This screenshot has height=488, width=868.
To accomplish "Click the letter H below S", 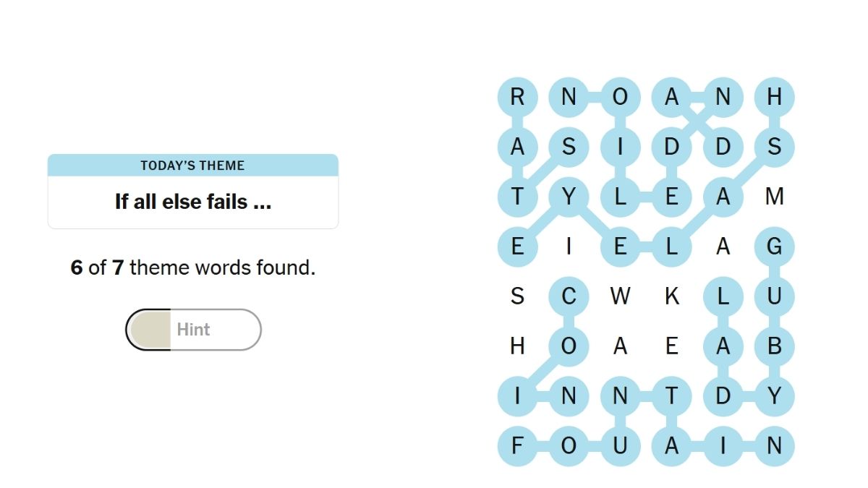I will pyautogui.click(x=516, y=346).
